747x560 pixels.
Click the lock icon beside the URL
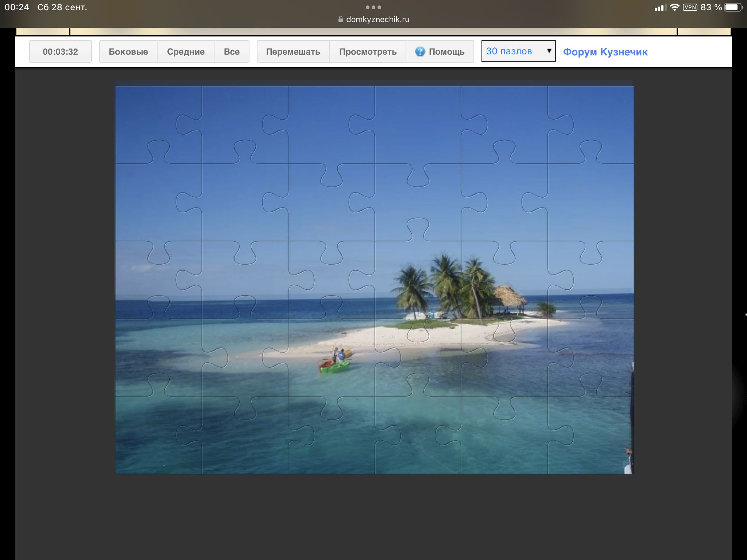(341, 19)
